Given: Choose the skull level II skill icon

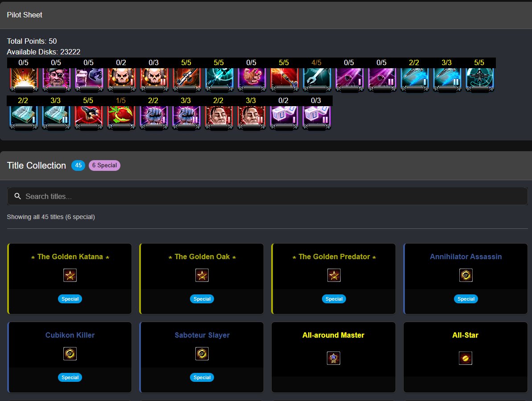Looking at the screenshot, I should 154,80.
